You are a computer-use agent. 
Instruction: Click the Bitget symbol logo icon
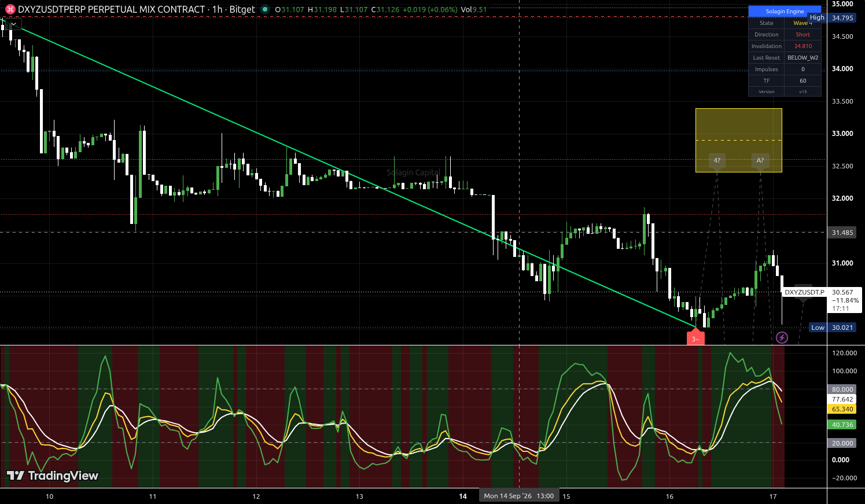pyautogui.click(x=10, y=9)
